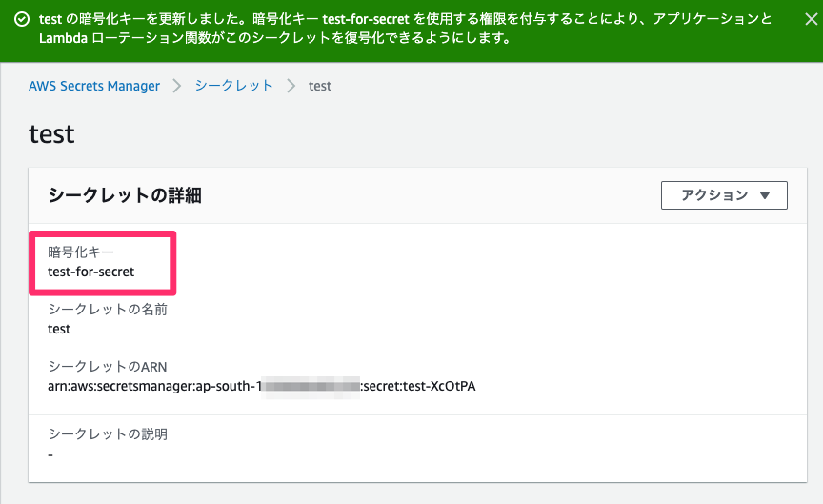Image resolution: width=823 pixels, height=504 pixels.
Task: Select the test-for-secret encryption key value
Action: (90, 272)
